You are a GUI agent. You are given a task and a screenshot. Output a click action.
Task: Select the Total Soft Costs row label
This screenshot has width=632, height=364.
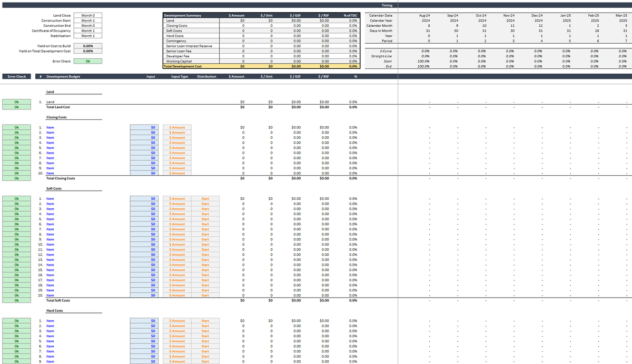coord(58,300)
